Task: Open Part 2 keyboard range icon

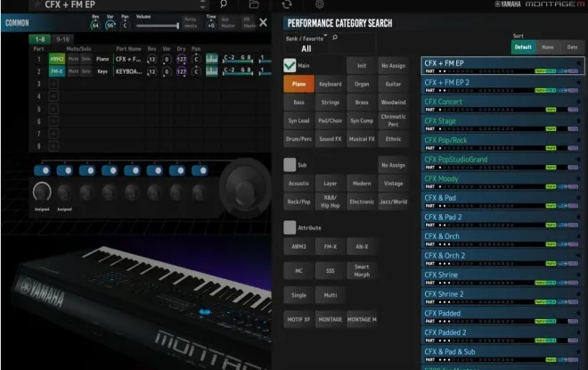Action: (212, 71)
